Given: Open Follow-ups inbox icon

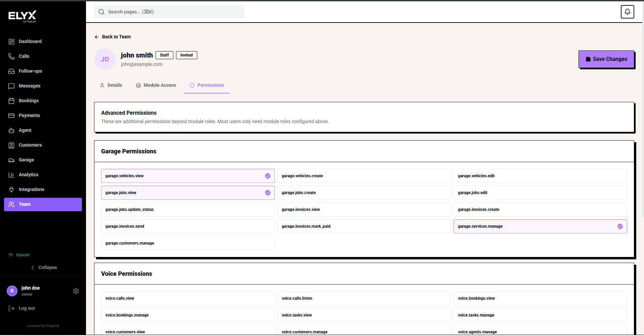Looking at the screenshot, I should pos(11,71).
